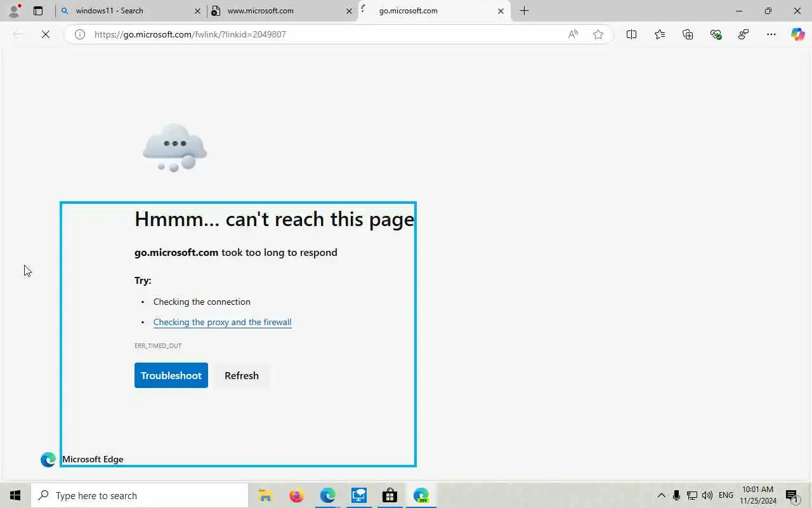Viewport: 812px width, 508px height.
Task: Open Microsoft Store from taskbar
Action: pos(390,495)
